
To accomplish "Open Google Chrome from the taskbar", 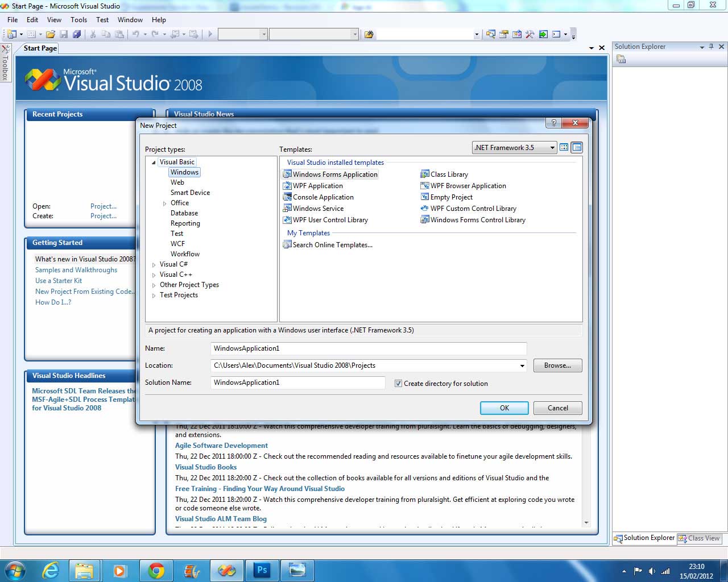I will (156, 570).
